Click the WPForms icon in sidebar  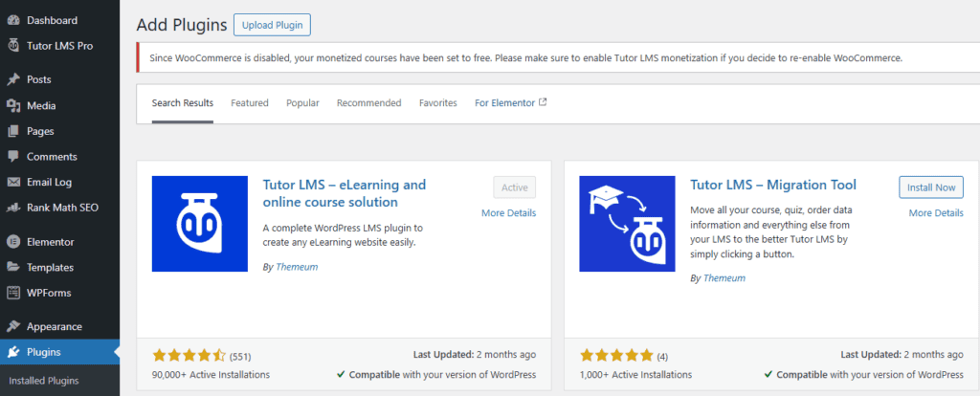[13, 293]
